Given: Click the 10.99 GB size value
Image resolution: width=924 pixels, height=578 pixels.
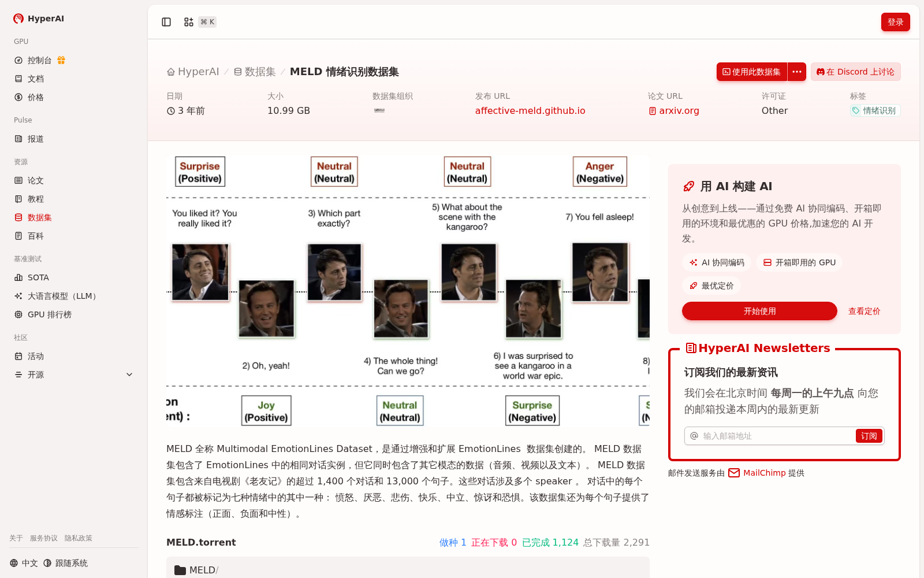Looking at the screenshot, I should [x=289, y=110].
